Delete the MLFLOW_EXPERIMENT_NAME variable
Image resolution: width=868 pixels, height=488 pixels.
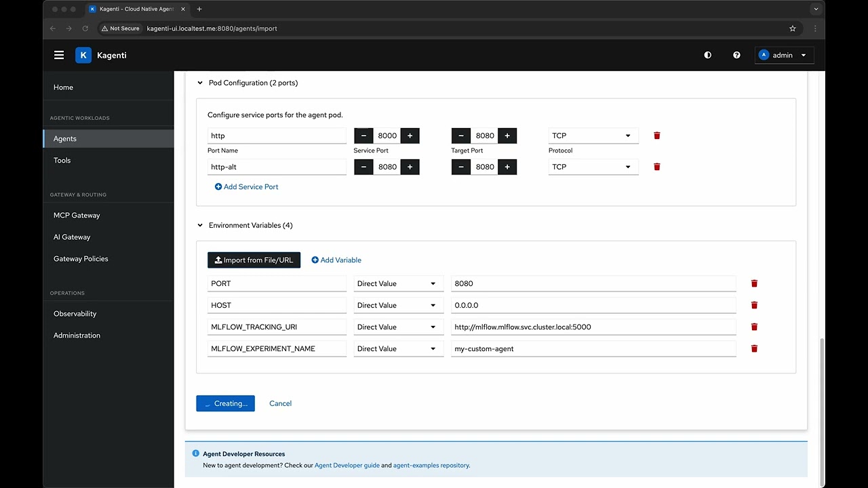coord(754,348)
